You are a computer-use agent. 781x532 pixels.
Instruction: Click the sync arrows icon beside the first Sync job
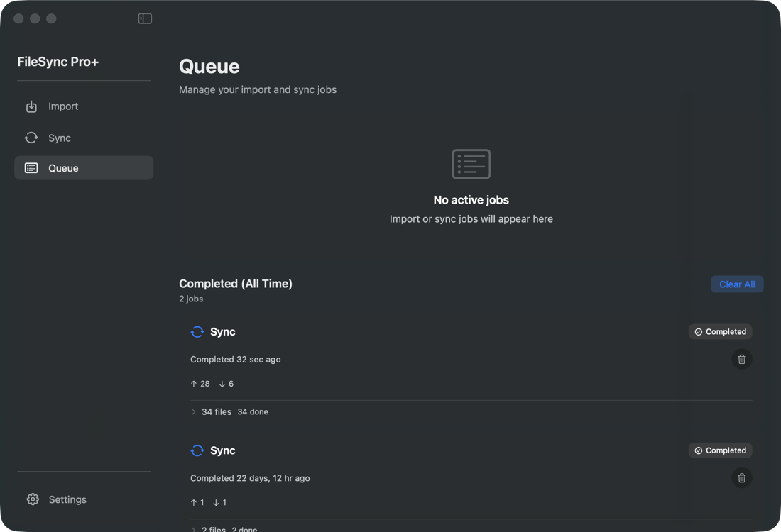[x=197, y=331]
